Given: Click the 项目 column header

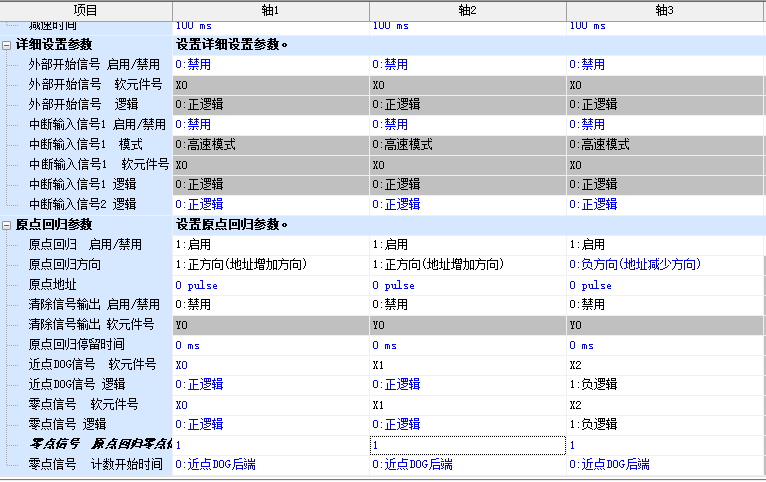Looking at the screenshot, I should click(86, 10).
